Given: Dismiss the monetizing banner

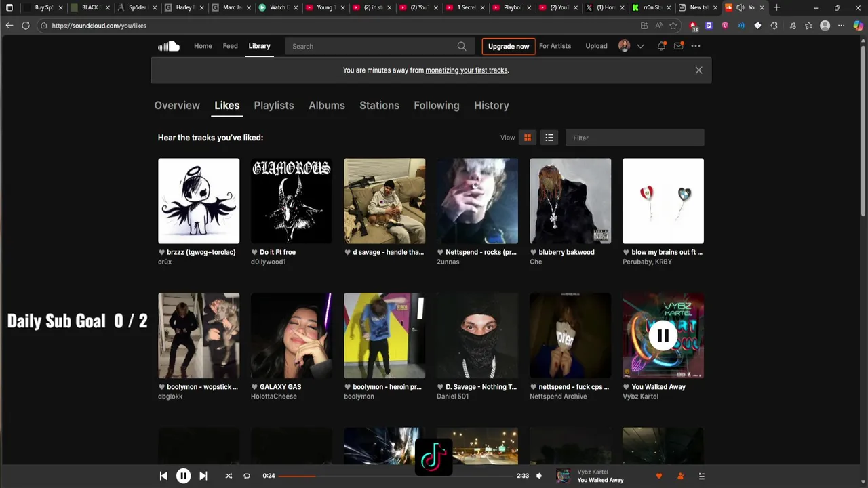Looking at the screenshot, I should 698,70.
